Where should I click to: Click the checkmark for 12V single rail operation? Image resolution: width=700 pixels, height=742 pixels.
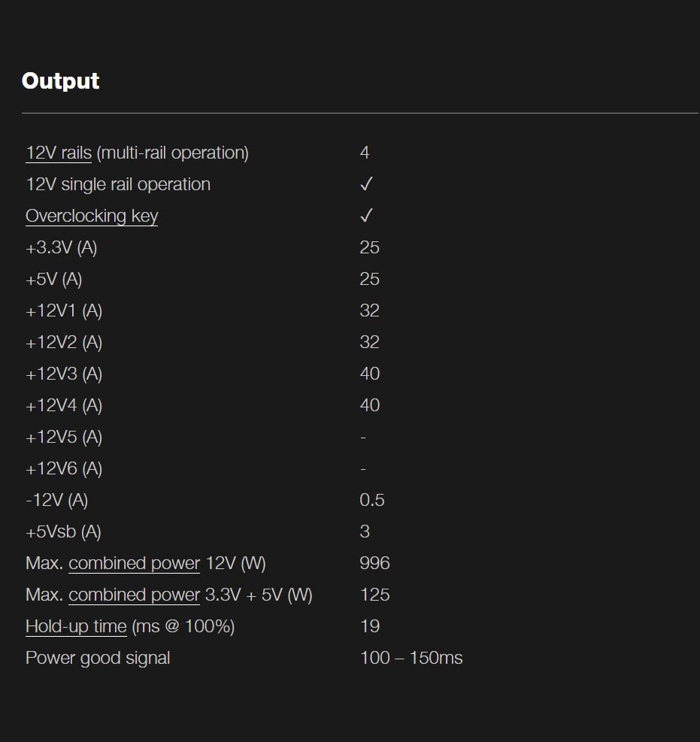click(x=366, y=184)
